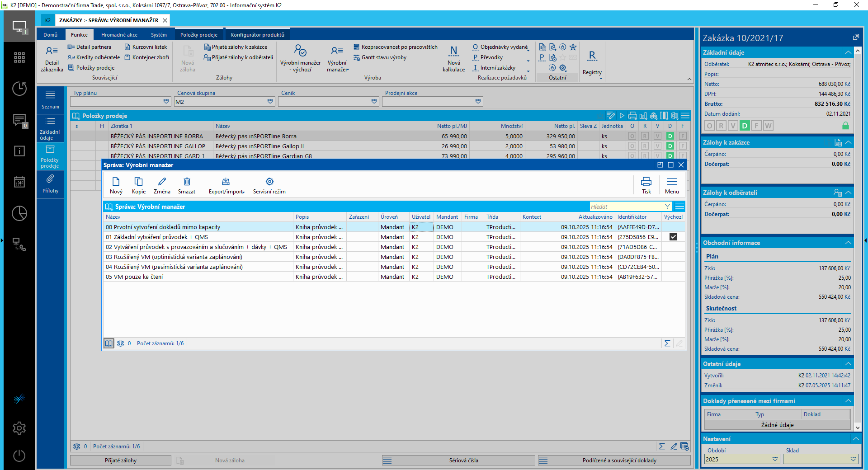Open Přílohy paperclip in sidebar
This screenshot has height=470, width=868.
[x=50, y=179]
